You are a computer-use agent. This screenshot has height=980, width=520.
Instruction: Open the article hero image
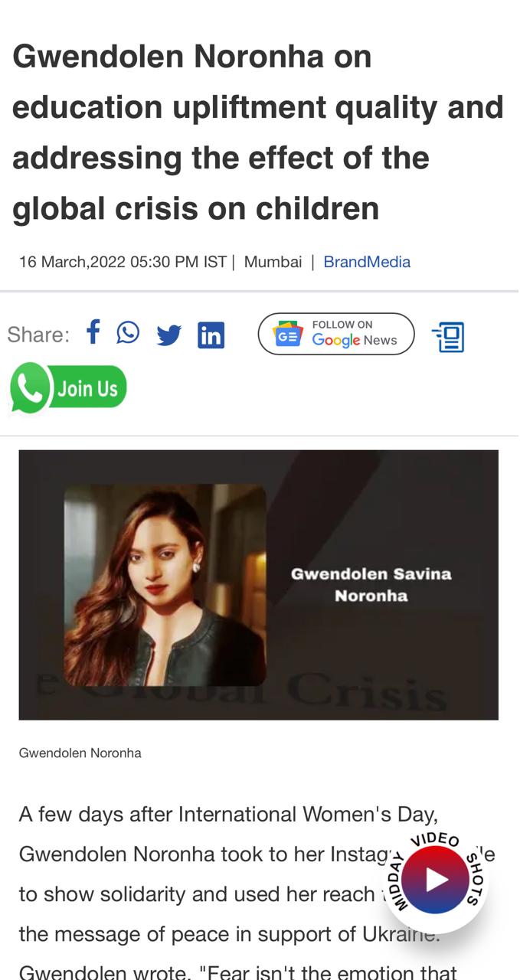click(259, 585)
